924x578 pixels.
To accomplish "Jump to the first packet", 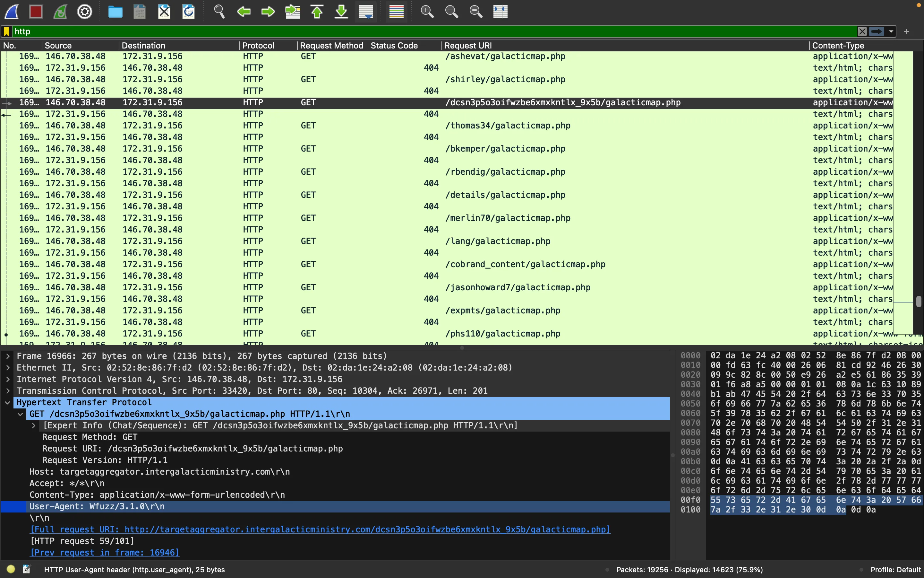I will pyautogui.click(x=317, y=12).
